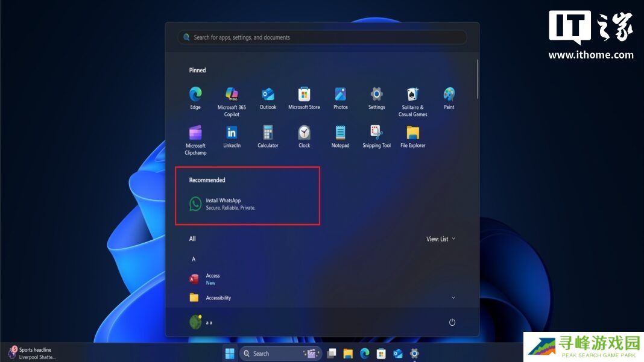The image size is (644, 362).
Task: Expand the View: List dropdown
Action: [440, 239]
